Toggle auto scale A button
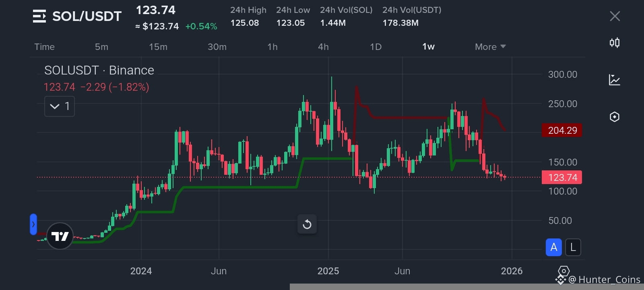Screen dimensions: 644x290 (x=554, y=247)
